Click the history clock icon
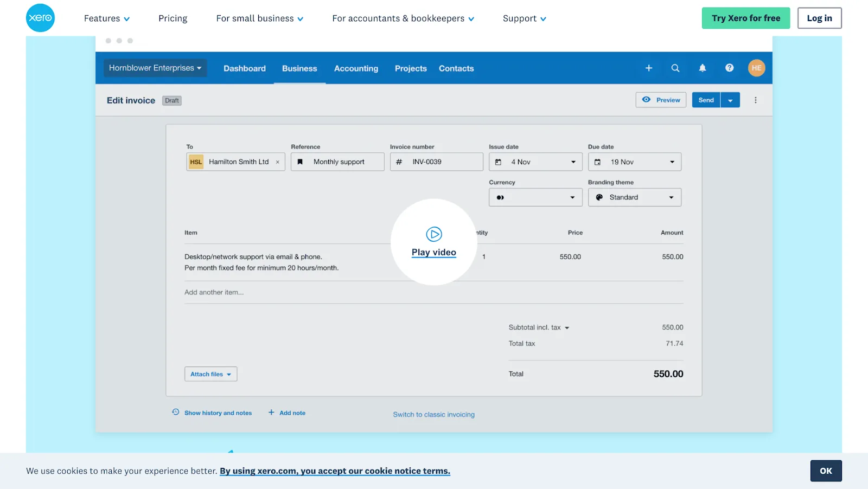The height and width of the screenshot is (489, 868). coord(176,412)
